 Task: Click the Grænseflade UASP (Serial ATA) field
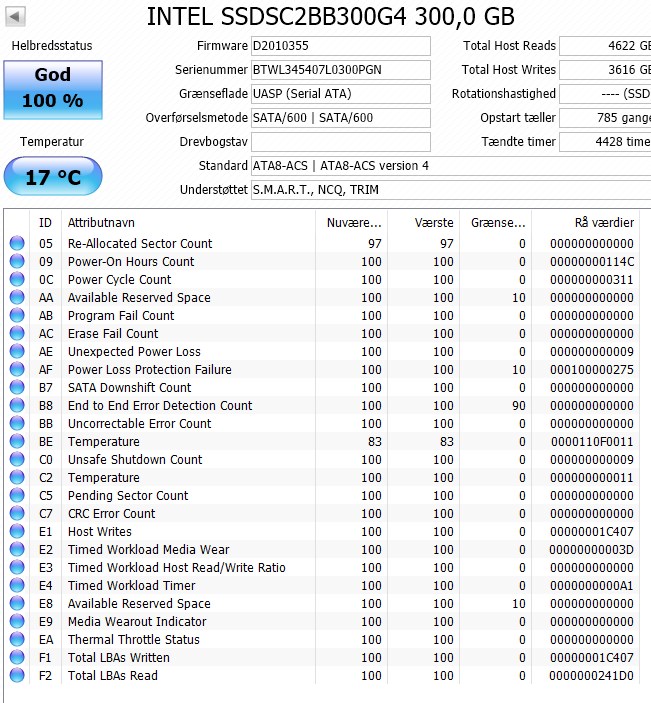tap(340, 94)
